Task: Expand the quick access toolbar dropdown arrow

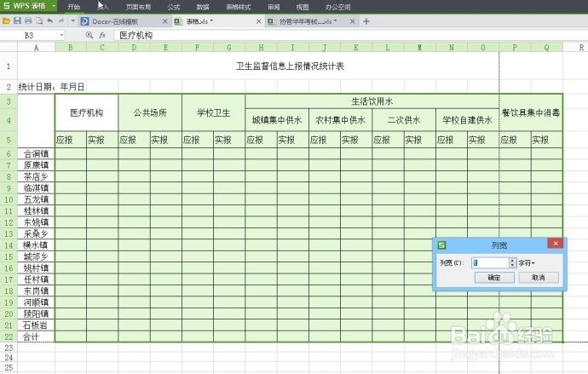Action: [73, 21]
